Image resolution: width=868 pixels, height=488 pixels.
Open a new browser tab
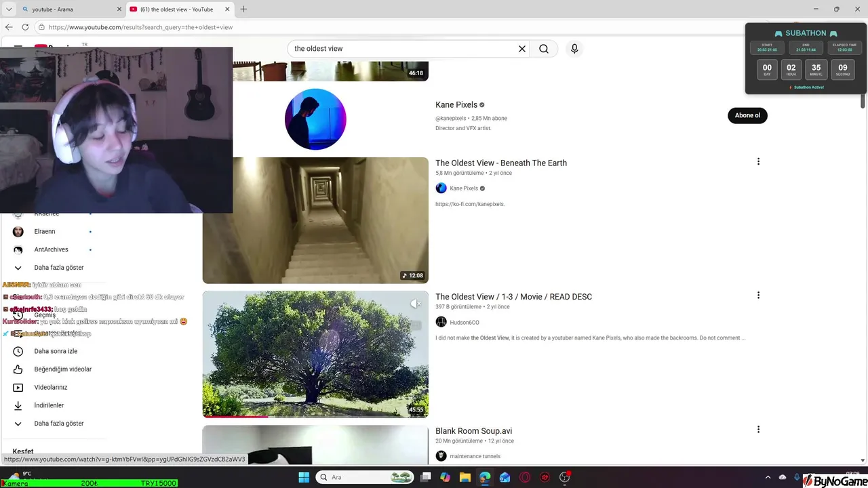[x=243, y=9]
